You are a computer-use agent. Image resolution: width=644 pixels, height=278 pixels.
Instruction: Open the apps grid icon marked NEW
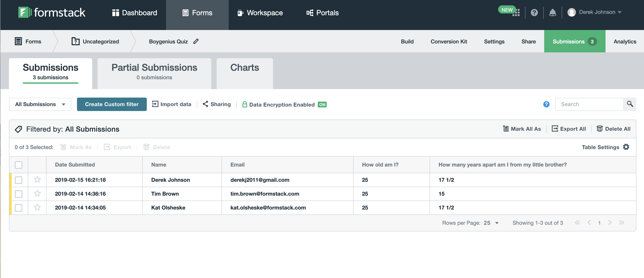pyautogui.click(x=516, y=13)
